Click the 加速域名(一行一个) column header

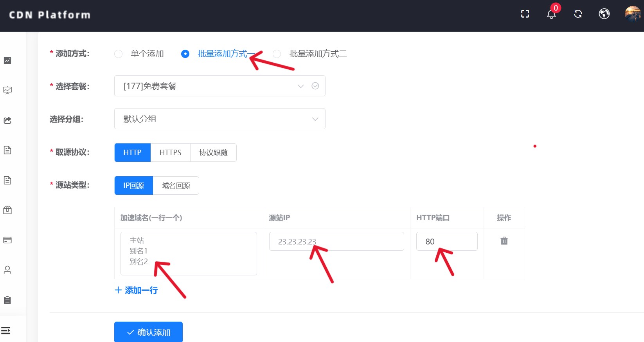pos(151,218)
